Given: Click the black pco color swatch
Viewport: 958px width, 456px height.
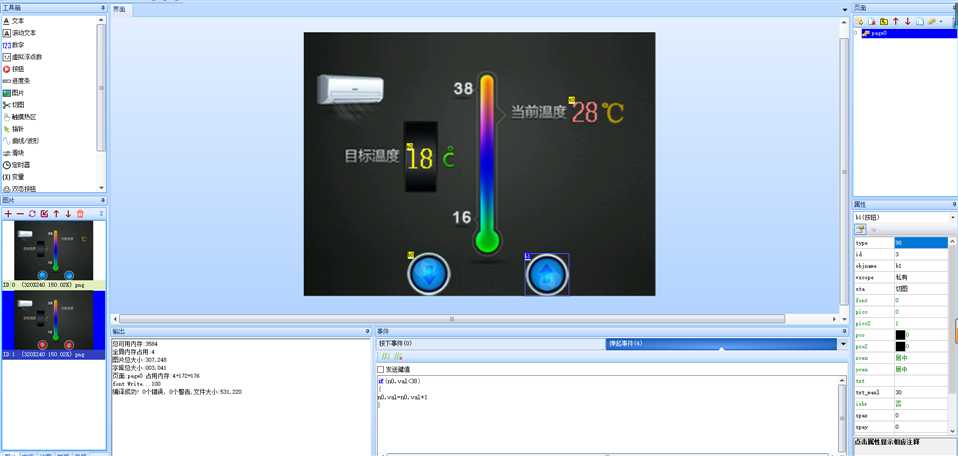Looking at the screenshot, I should coord(899,334).
